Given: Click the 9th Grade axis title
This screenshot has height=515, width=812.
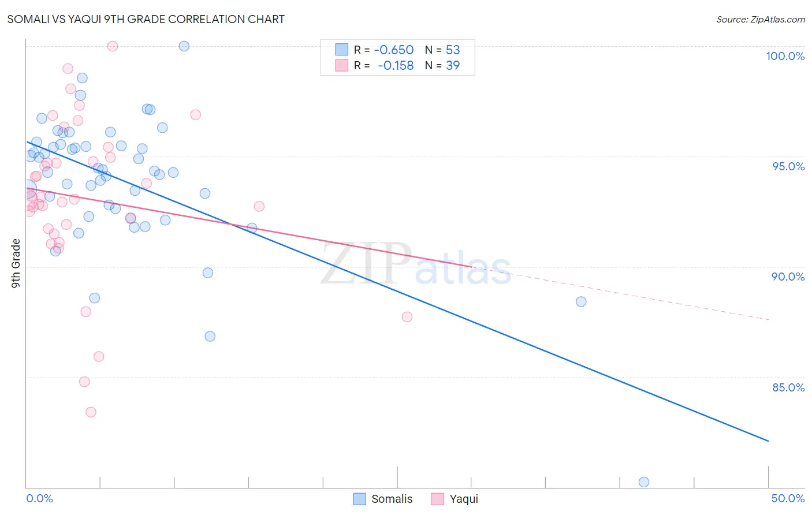Looking at the screenshot, I should 16,263.
